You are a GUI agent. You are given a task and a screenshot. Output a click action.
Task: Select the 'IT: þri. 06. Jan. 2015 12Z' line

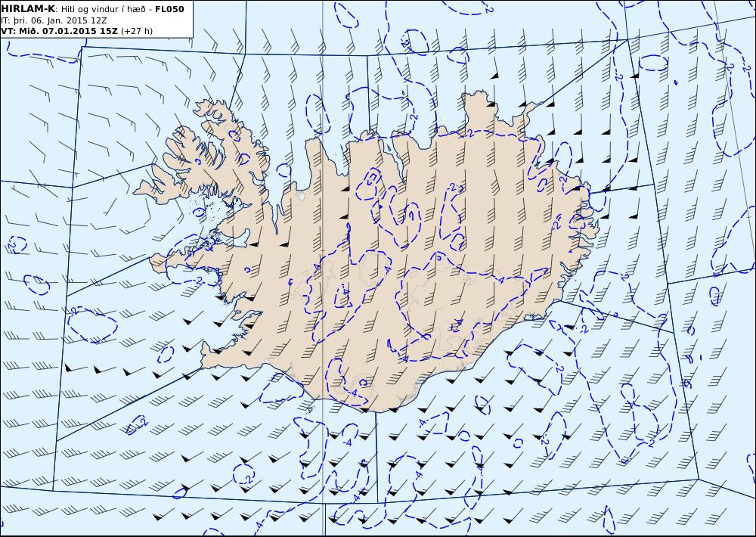point(54,20)
